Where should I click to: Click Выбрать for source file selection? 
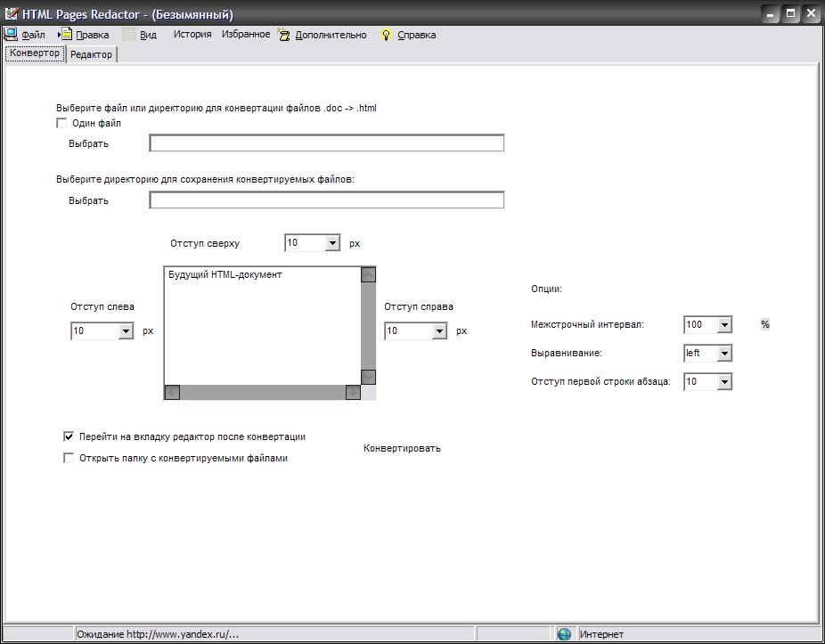[x=88, y=143]
